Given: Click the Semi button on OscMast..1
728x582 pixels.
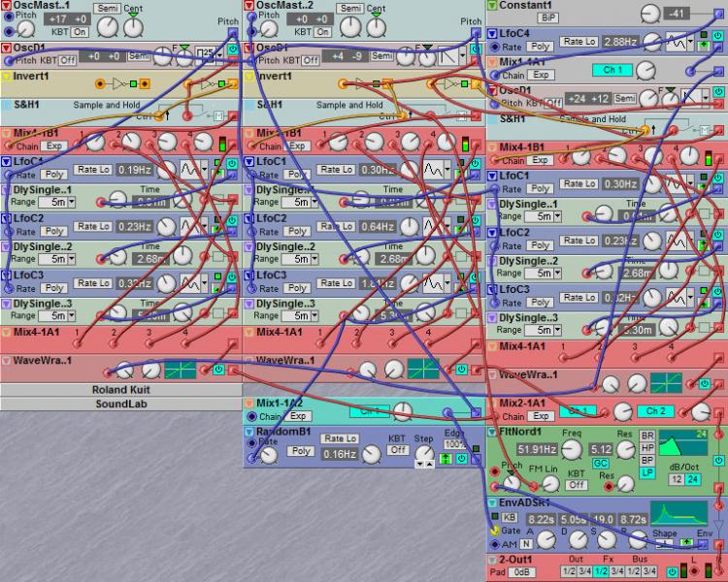Looking at the screenshot, I should [x=107, y=9].
